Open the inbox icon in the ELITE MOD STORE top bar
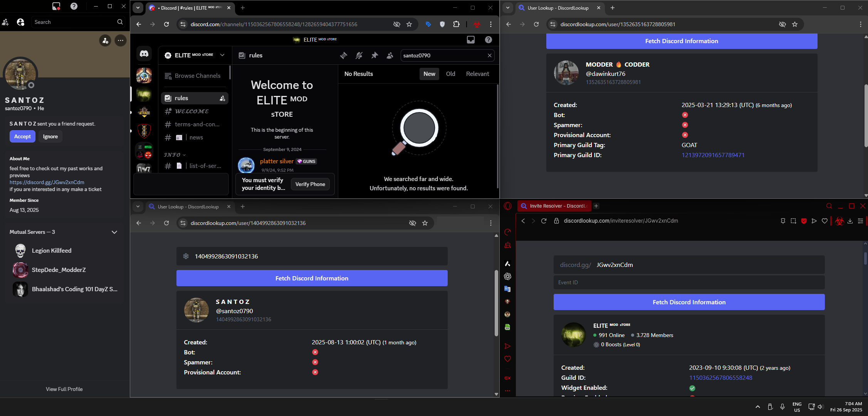The image size is (868, 416). [x=471, y=40]
